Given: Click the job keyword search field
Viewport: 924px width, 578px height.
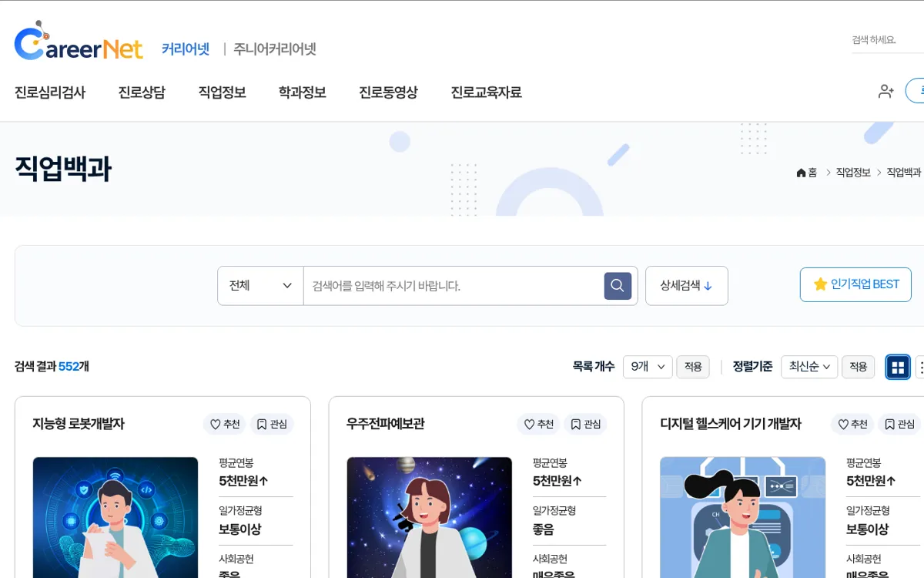Looking at the screenshot, I should (x=454, y=286).
